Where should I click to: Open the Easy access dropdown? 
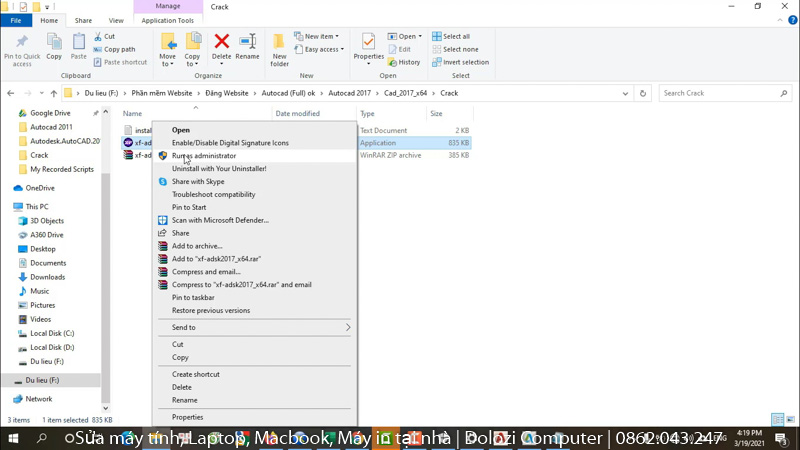(x=323, y=49)
